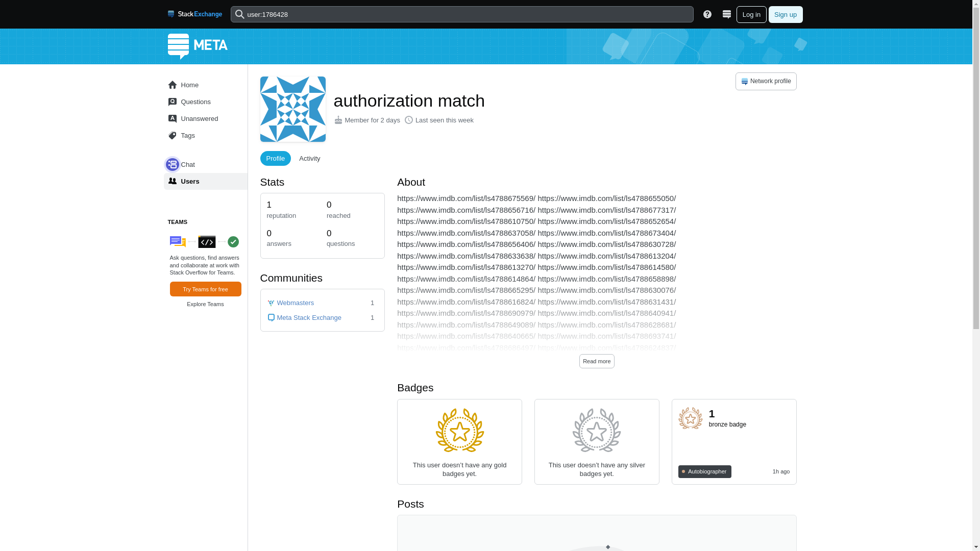Click the 1h ago badge timestamp
This screenshot has height=551, width=980.
[x=781, y=471]
